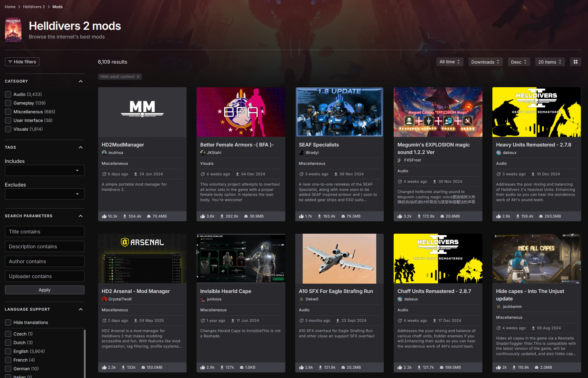Go to Home breadcrumb
Image resolution: width=588 pixels, height=378 pixels.
point(10,7)
